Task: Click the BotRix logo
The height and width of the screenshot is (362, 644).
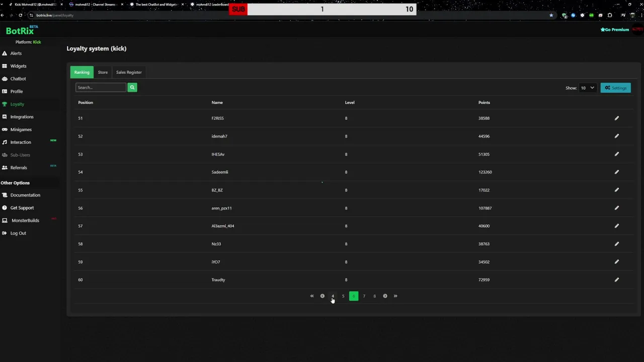Action: tap(22, 30)
